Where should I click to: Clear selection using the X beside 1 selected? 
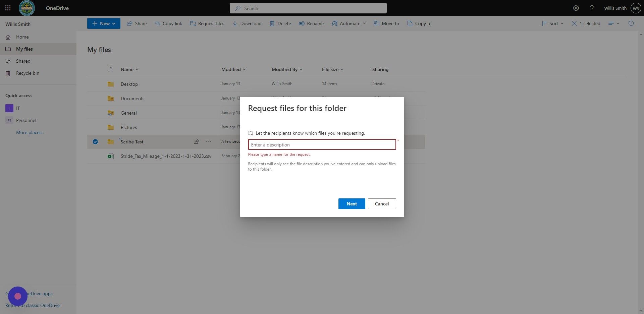point(574,23)
